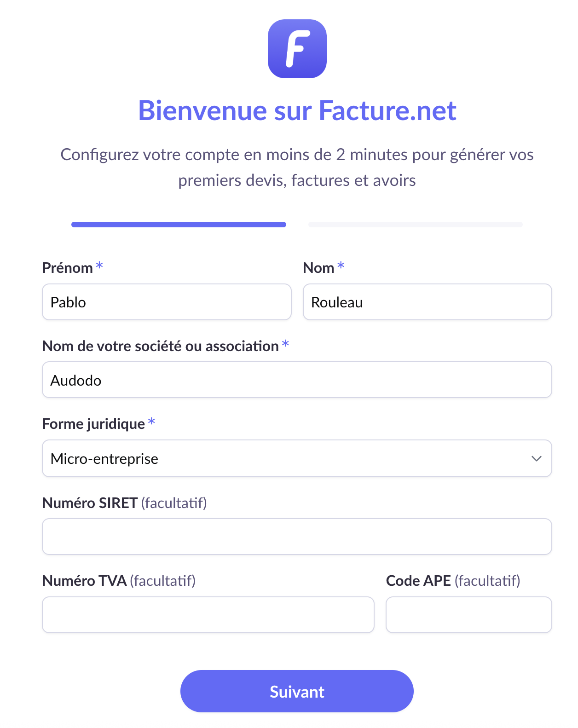Screen dimensions: 578x728
Task: Click the Nom label above Rouleau
Action: [318, 268]
